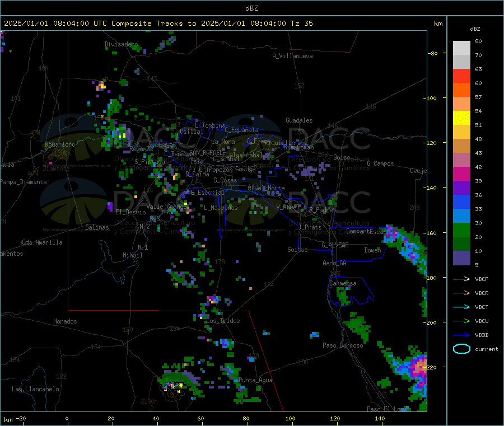504x426 pixels.
Task: Pick the light gray 80–70 dBZ band
Action: 461,48
